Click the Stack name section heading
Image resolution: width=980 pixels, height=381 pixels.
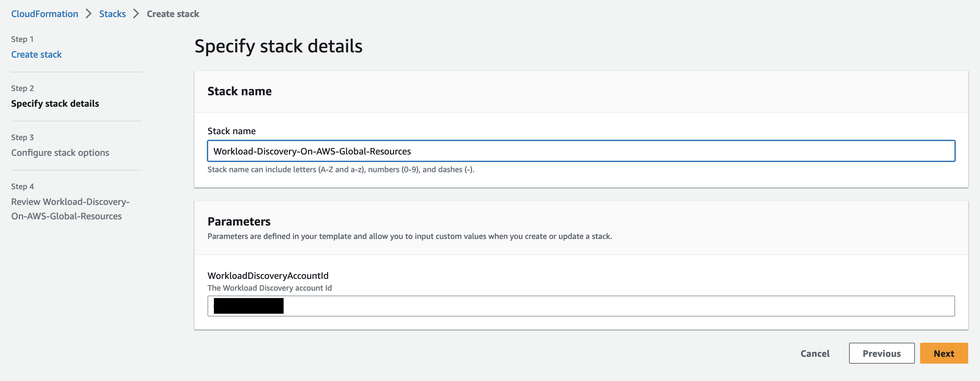(x=240, y=91)
